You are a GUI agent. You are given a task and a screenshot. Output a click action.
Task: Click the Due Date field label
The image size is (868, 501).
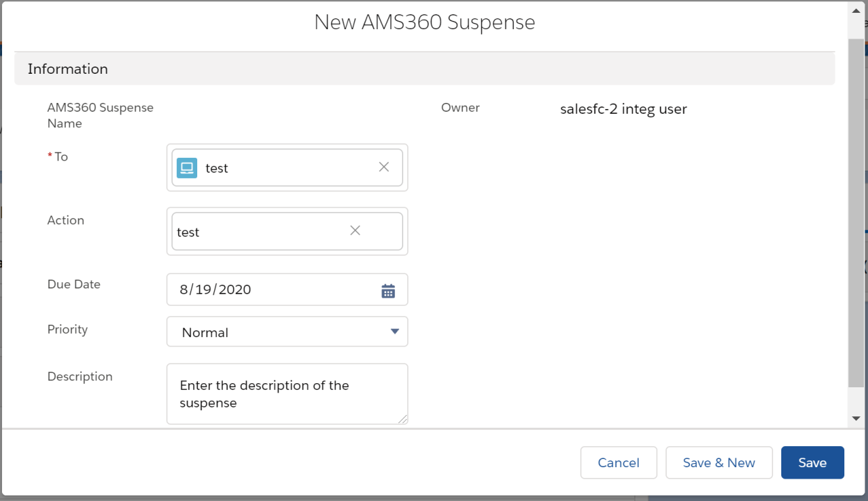click(74, 284)
